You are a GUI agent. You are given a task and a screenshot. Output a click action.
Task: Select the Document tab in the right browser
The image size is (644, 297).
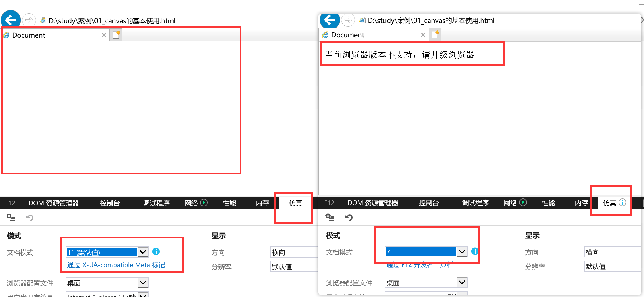(x=373, y=35)
